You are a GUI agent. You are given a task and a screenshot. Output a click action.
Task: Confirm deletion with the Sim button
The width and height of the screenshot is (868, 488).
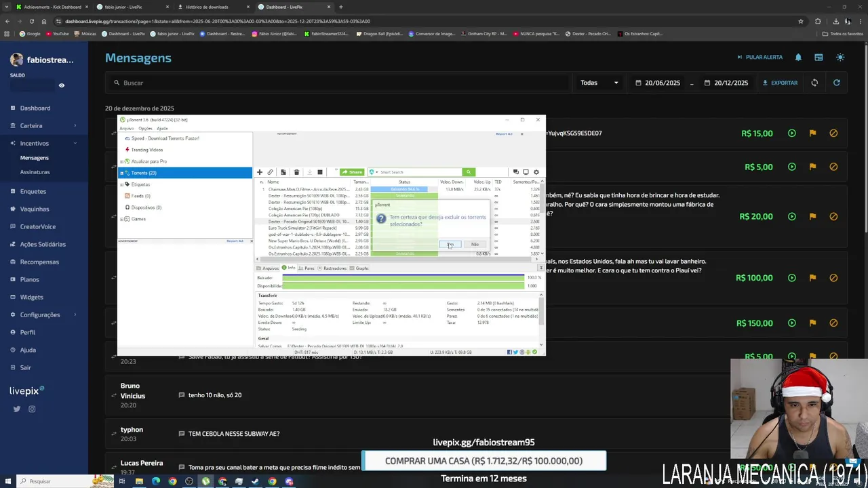click(x=450, y=244)
